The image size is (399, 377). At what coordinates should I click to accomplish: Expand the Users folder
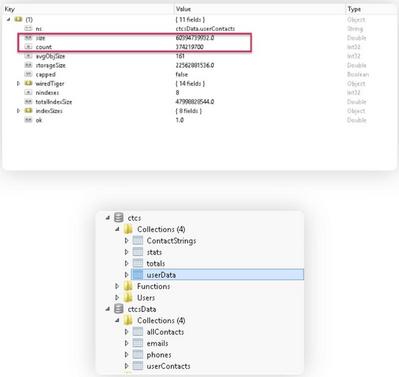pos(117,298)
